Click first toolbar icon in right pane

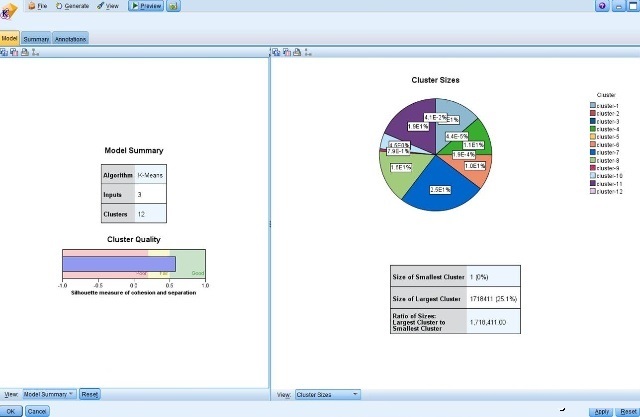[277, 52]
